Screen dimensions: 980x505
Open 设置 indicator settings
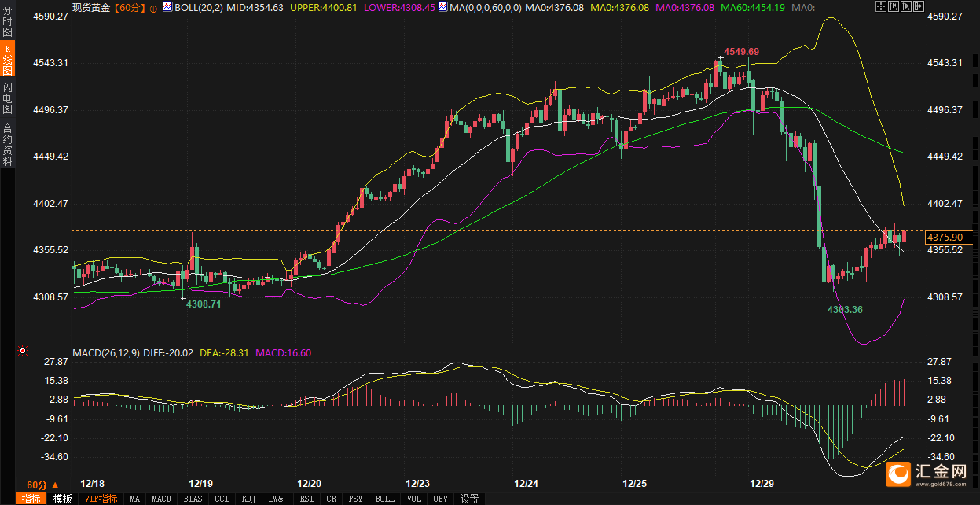469,499
